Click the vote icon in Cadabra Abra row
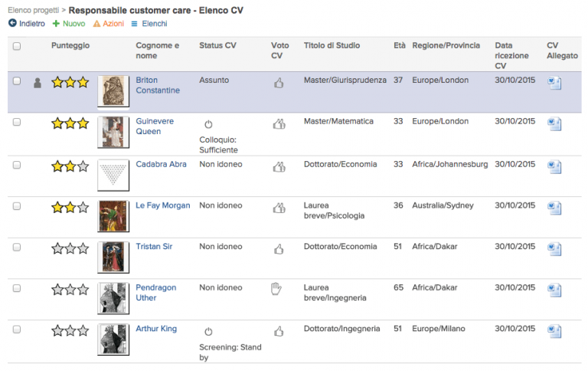 (279, 166)
